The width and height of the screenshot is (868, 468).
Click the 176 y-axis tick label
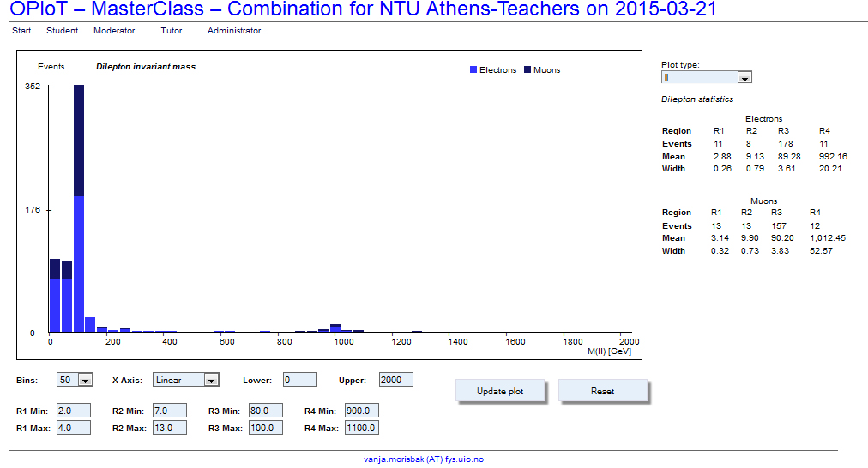tap(33, 210)
